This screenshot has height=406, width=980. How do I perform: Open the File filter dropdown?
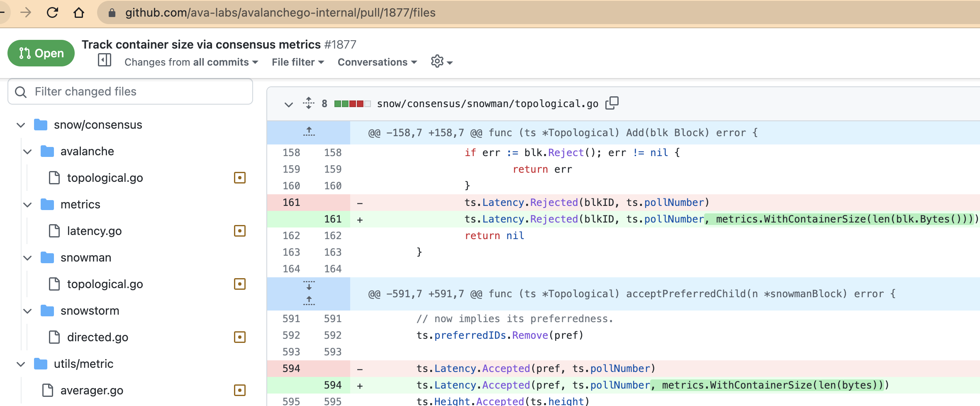point(297,62)
